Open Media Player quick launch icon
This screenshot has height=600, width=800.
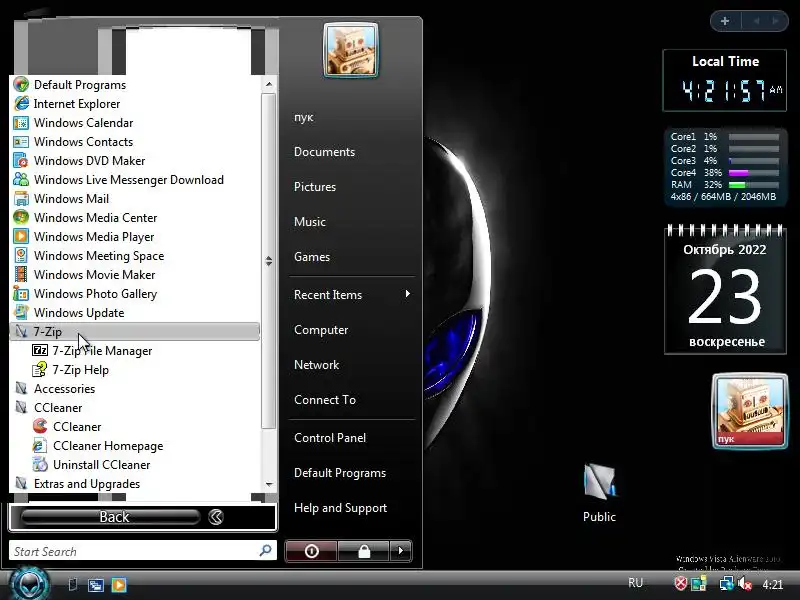pyautogui.click(x=119, y=585)
